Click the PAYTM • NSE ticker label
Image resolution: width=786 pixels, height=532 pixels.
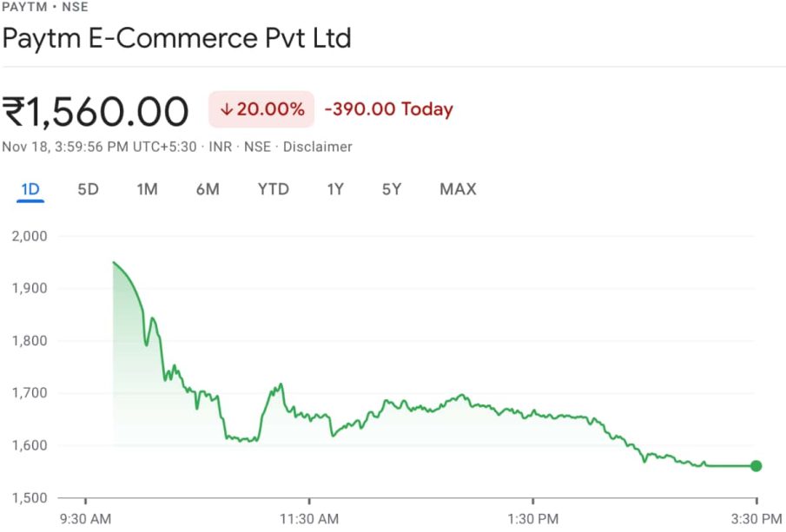44,7
